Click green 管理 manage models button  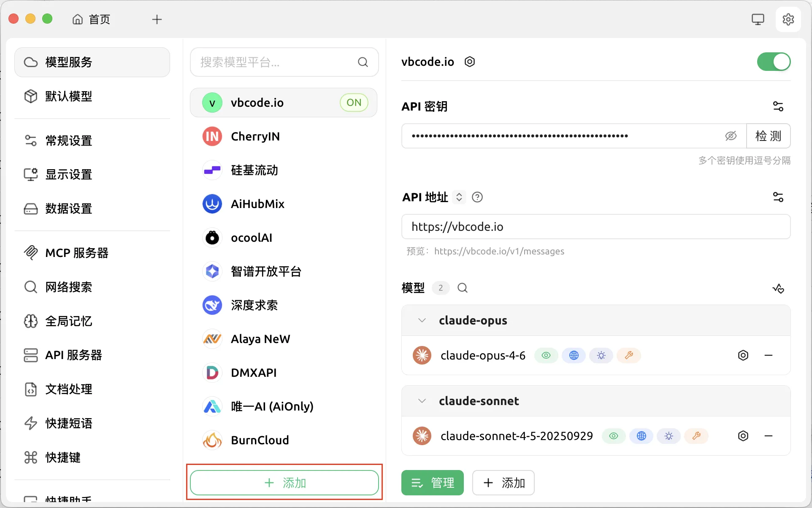[433, 483]
